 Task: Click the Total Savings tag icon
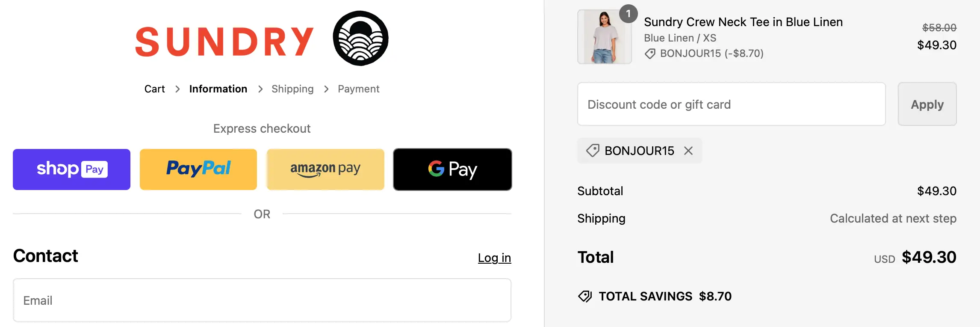(585, 296)
